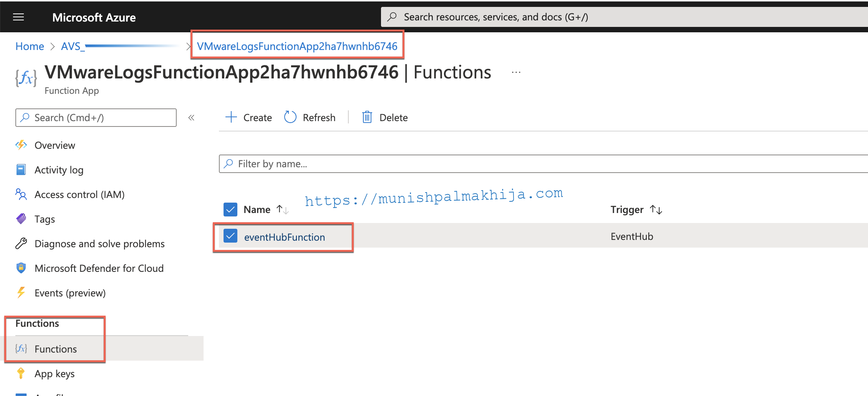
Task: Sort by Trigger column arrows
Action: tap(656, 210)
